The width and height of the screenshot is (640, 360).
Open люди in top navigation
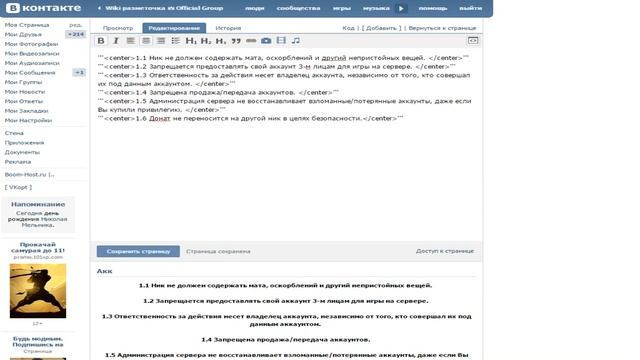click(255, 8)
